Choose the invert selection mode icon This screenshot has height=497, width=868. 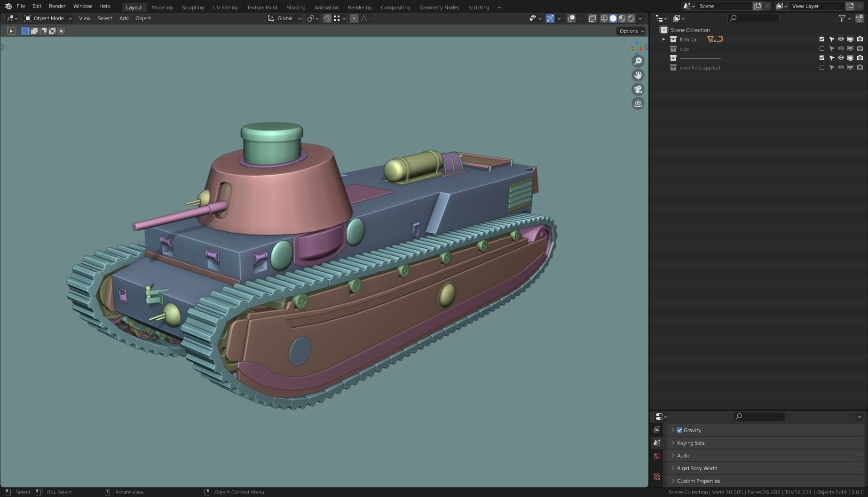[52, 31]
